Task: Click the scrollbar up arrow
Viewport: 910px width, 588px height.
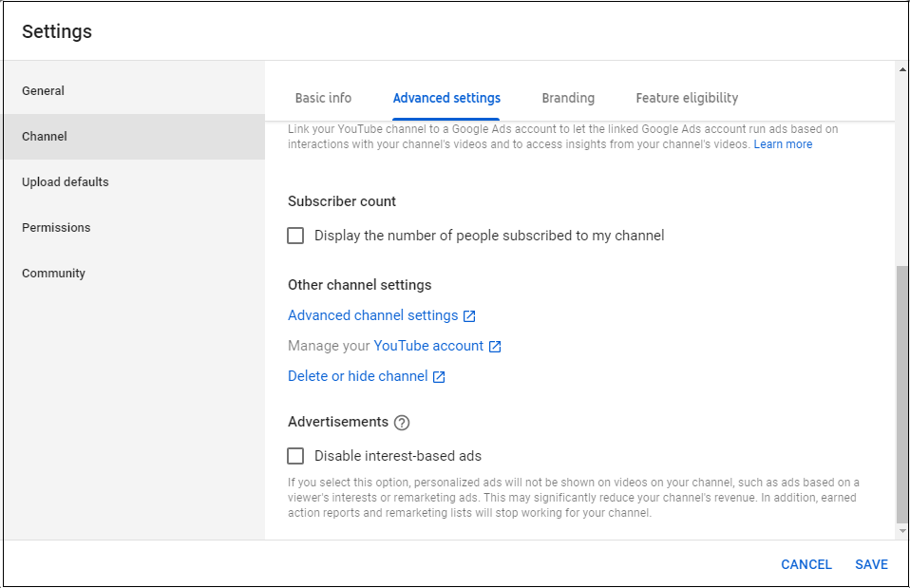Action: pyautogui.click(x=902, y=69)
